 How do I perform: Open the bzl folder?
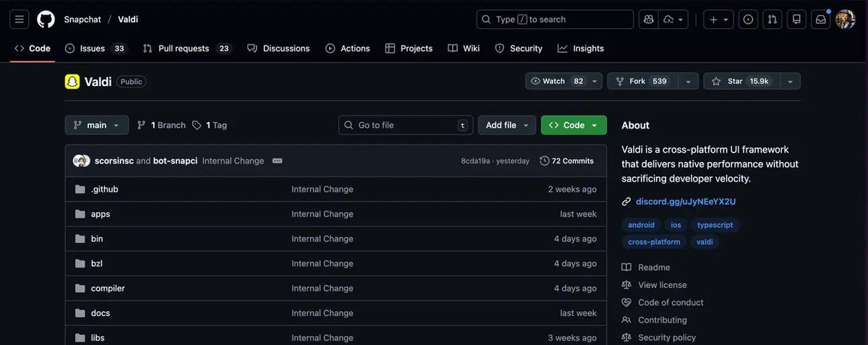(97, 263)
